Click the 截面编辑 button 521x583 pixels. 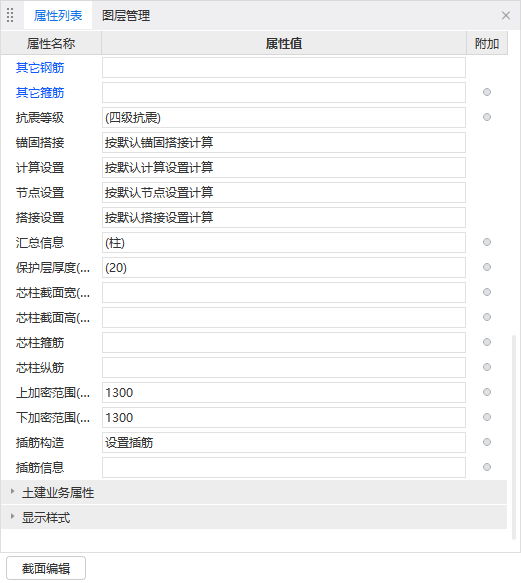click(46, 568)
